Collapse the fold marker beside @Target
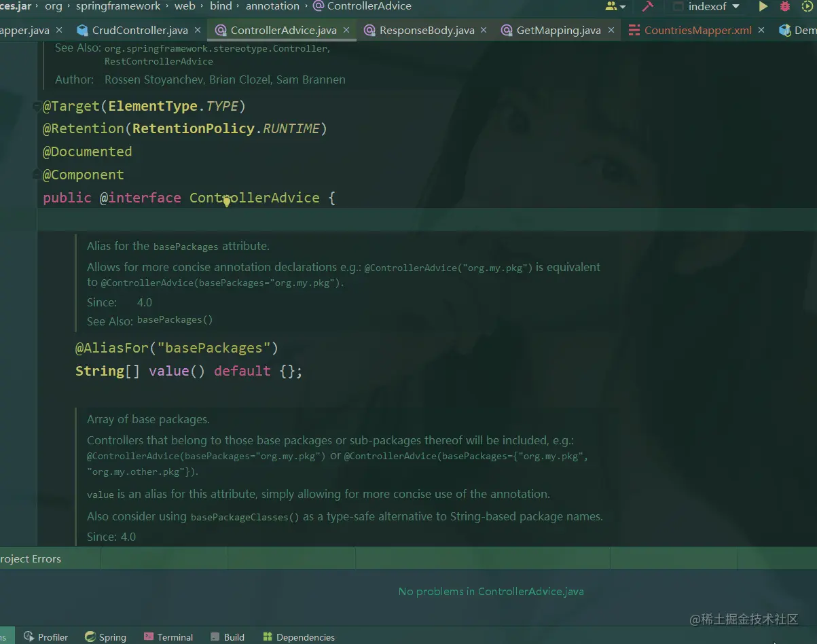The image size is (817, 644). coord(36,106)
